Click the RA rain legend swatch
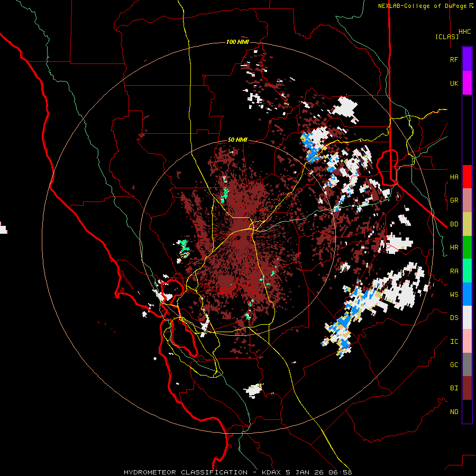Image resolution: width=476 pixels, height=476 pixels. click(467, 271)
